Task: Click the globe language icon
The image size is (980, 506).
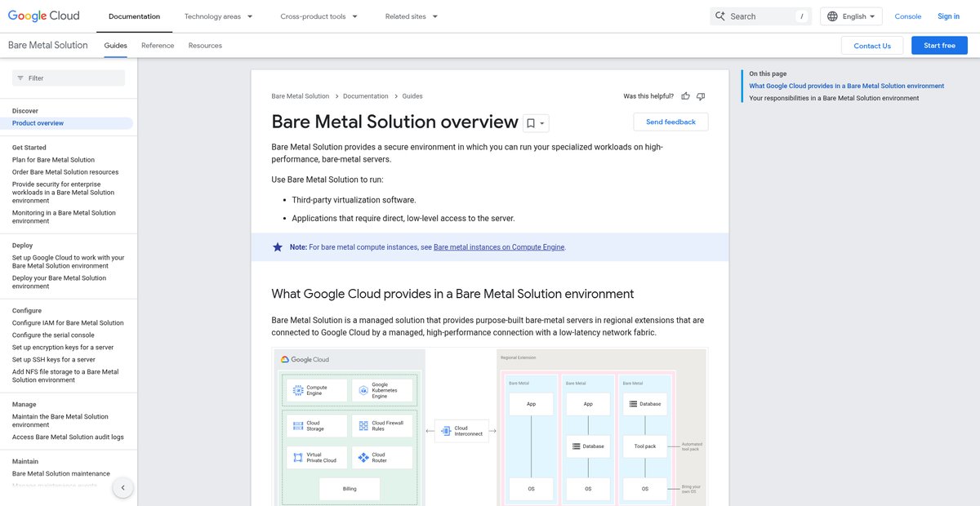Action: coord(832,16)
